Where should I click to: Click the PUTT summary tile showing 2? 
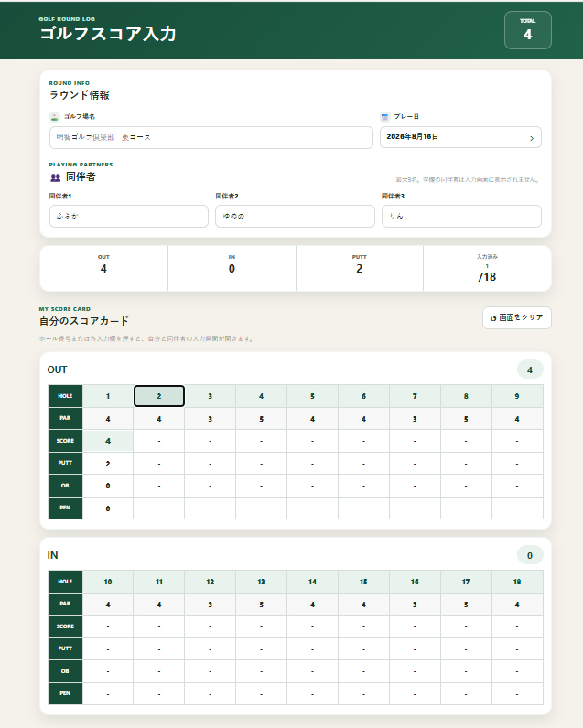point(360,268)
